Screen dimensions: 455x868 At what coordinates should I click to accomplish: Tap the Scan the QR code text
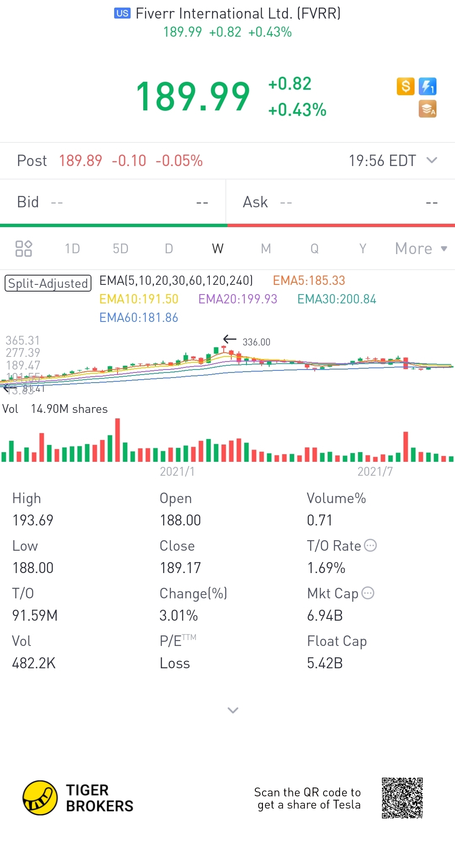308,798
